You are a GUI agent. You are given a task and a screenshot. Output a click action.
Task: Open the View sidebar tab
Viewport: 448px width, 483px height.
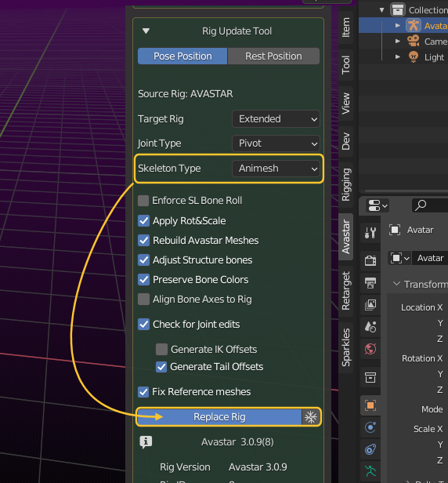tap(346, 103)
